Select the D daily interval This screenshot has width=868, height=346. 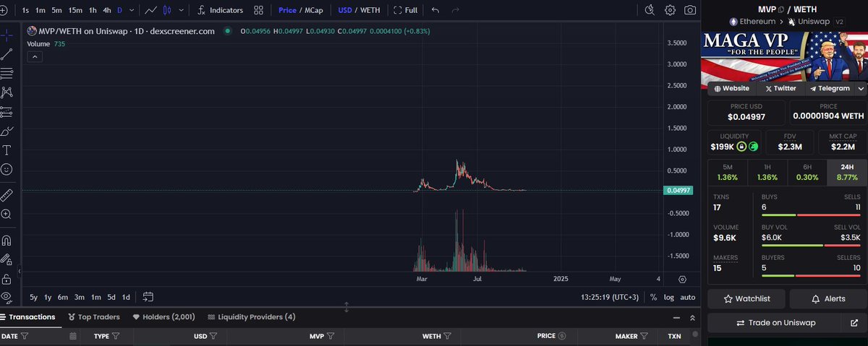120,10
